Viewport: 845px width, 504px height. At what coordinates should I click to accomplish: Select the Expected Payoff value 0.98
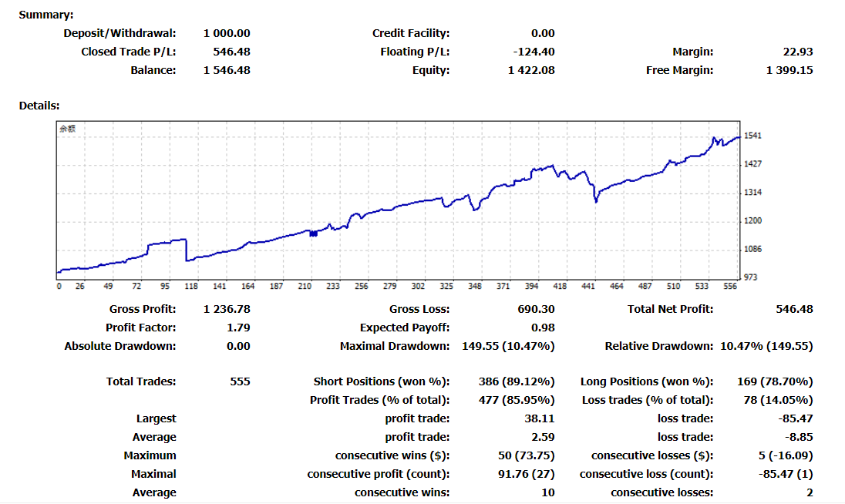[x=543, y=328]
